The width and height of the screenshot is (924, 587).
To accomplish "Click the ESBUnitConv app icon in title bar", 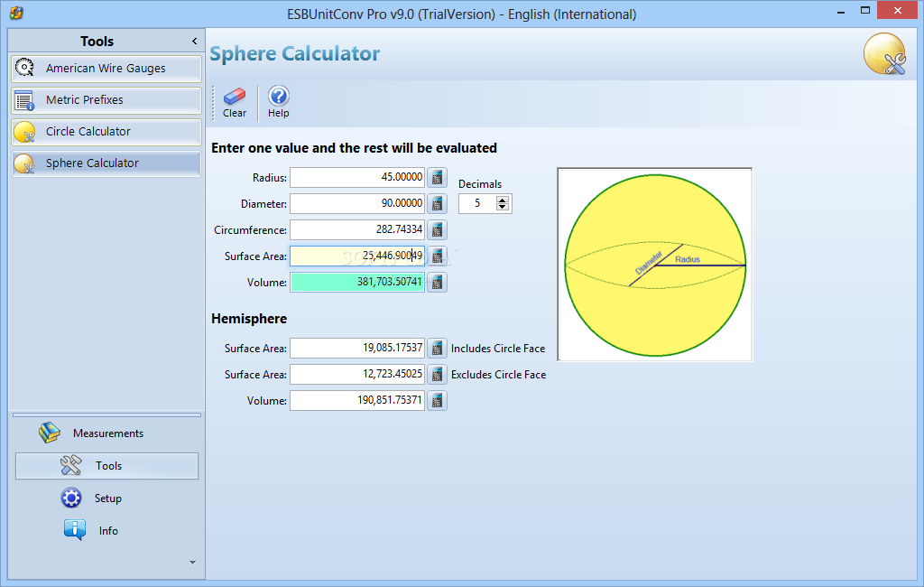I will 16,13.
